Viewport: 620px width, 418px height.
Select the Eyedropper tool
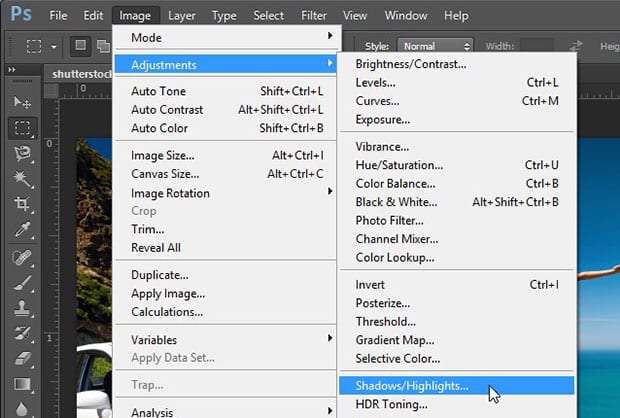point(22,229)
